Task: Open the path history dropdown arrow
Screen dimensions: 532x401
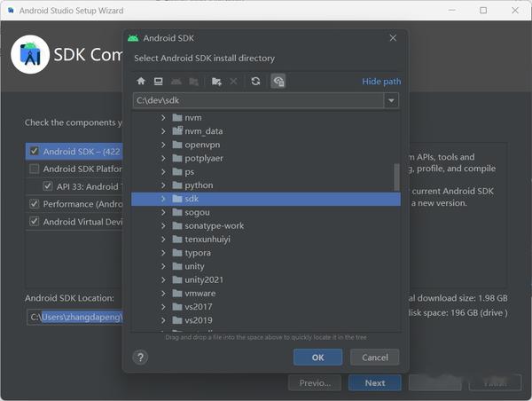Action: [391, 100]
